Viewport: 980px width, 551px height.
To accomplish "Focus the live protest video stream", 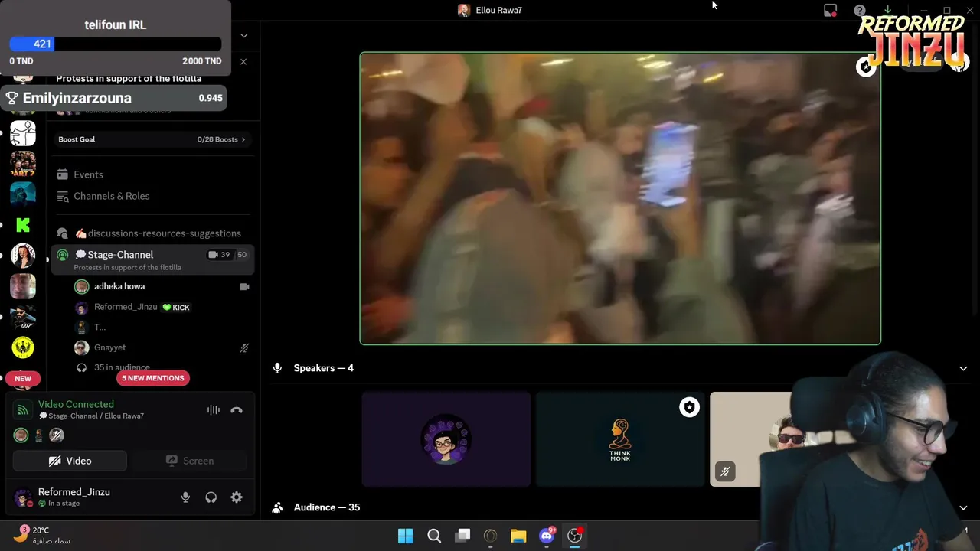I will [620, 198].
